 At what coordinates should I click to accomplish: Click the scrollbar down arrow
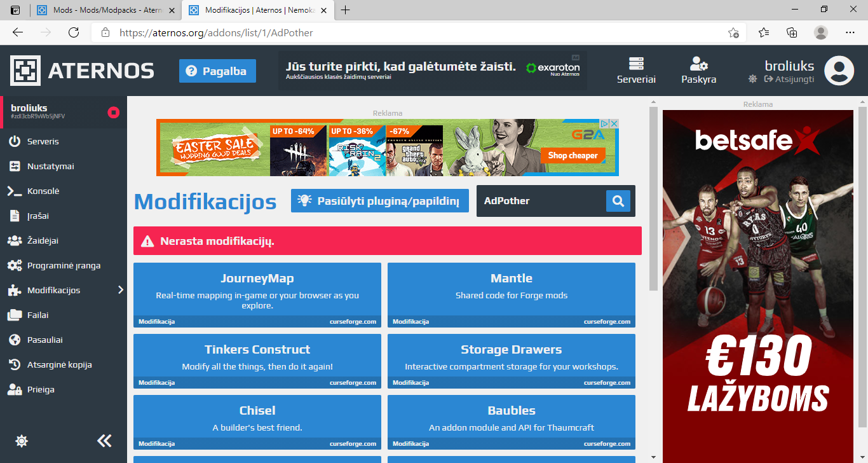tap(653, 457)
